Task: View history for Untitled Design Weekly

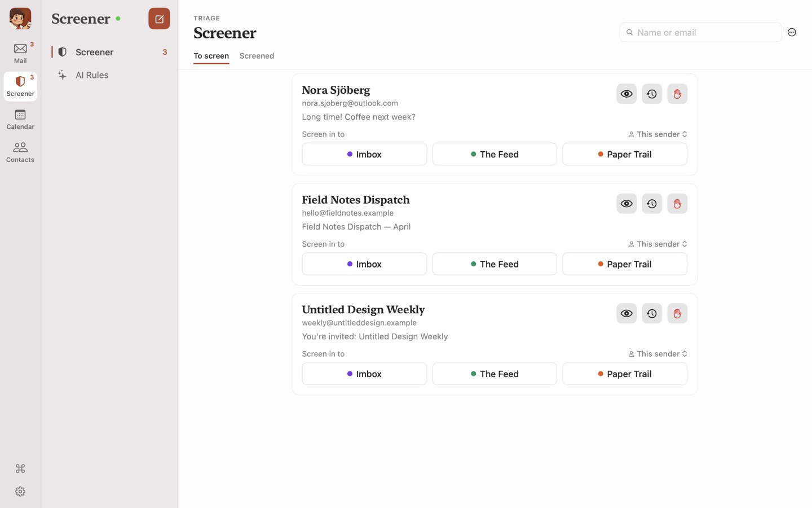Action: tap(652, 313)
